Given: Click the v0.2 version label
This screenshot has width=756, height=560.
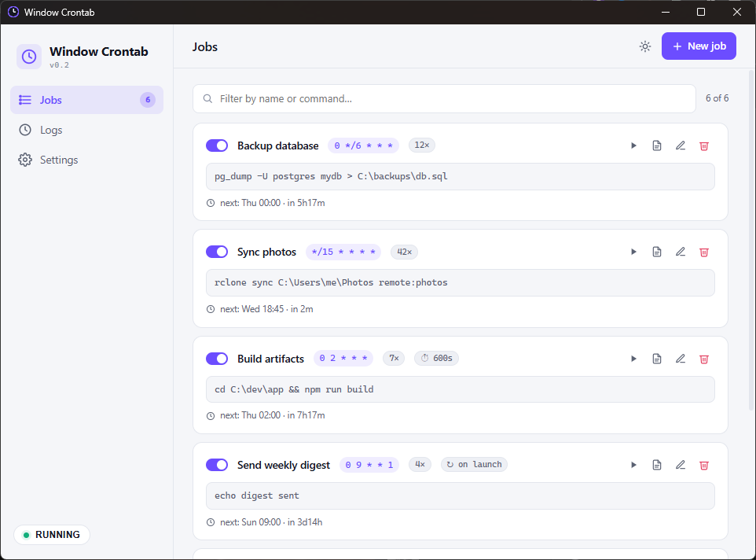Looking at the screenshot, I should (59, 65).
